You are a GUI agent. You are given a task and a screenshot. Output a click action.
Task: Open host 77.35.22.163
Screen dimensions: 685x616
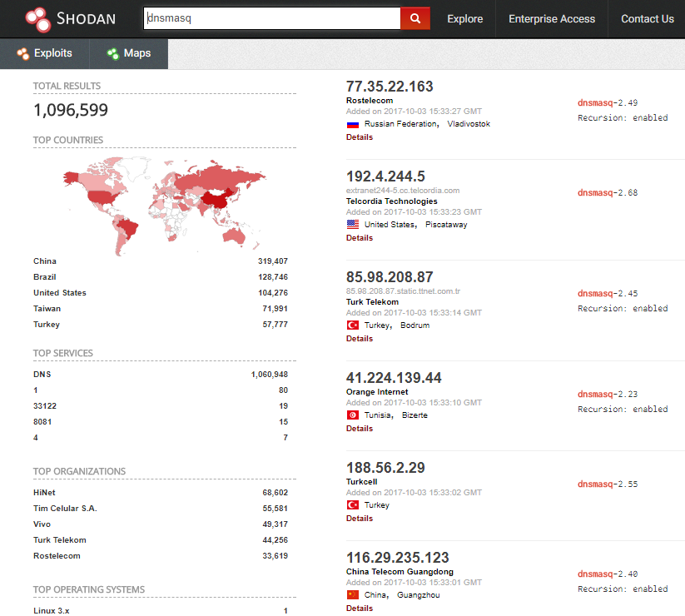[x=390, y=87]
